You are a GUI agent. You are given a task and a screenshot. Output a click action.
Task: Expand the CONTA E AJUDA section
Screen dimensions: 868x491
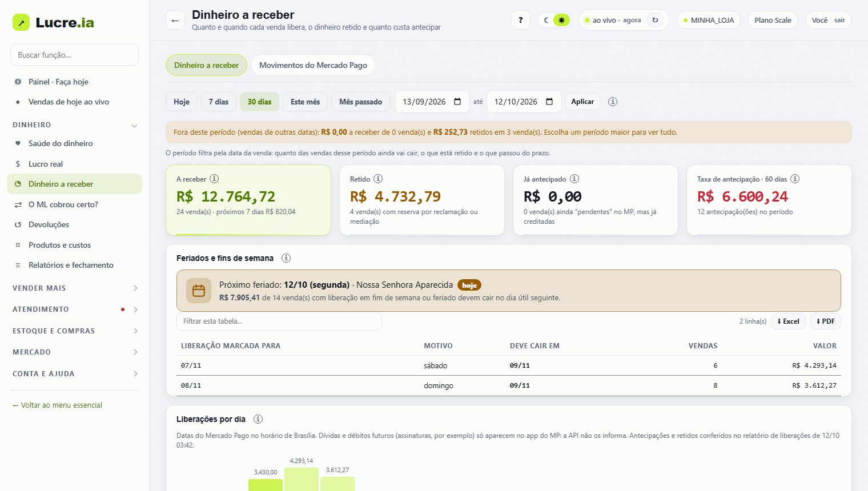[74, 374]
